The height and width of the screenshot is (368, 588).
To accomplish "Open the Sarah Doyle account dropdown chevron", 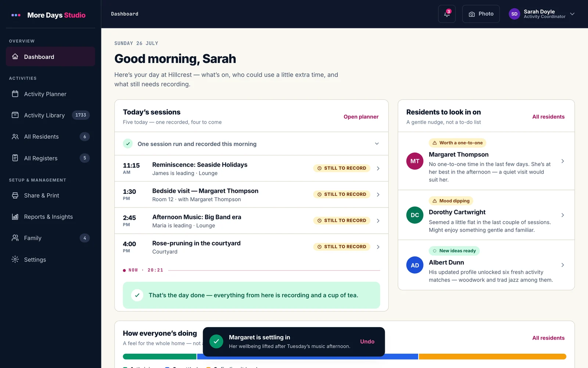I will pos(572,14).
